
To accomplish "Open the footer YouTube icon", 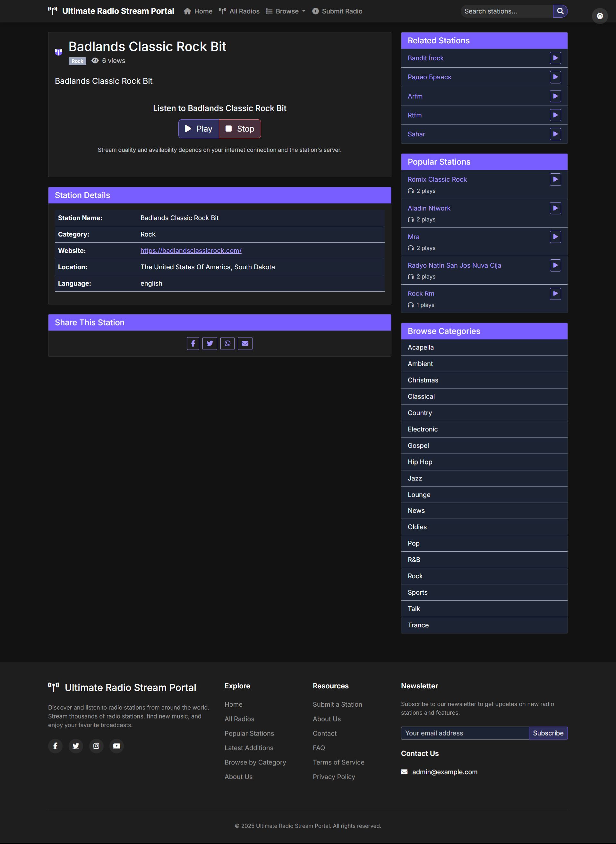I will coord(117,746).
